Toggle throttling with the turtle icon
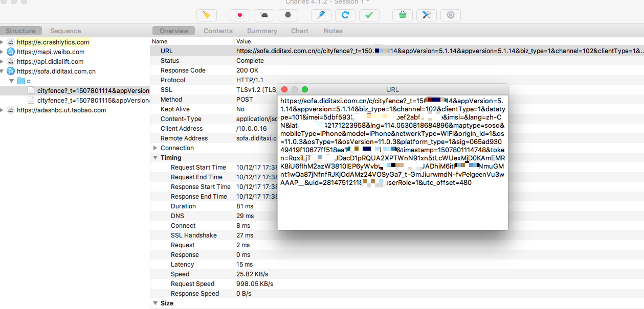Screen dimensions: 644x309 pyautogui.click(x=264, y=15)
